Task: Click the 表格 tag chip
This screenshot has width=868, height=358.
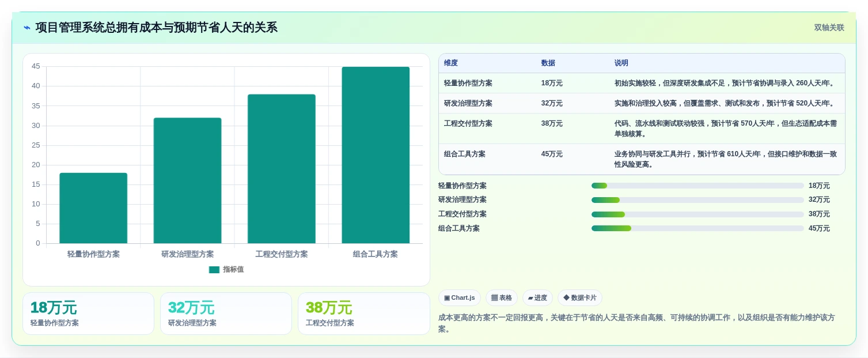Action: tap(502, 298)
